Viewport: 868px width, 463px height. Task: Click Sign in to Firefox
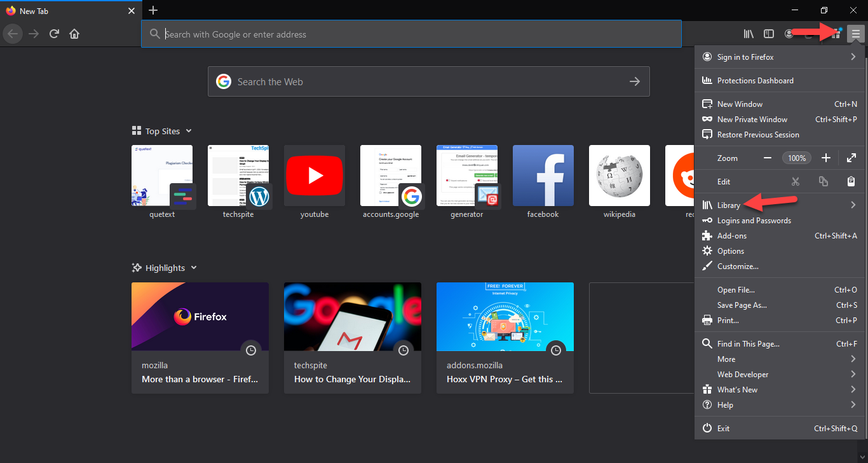click(745, 57)
